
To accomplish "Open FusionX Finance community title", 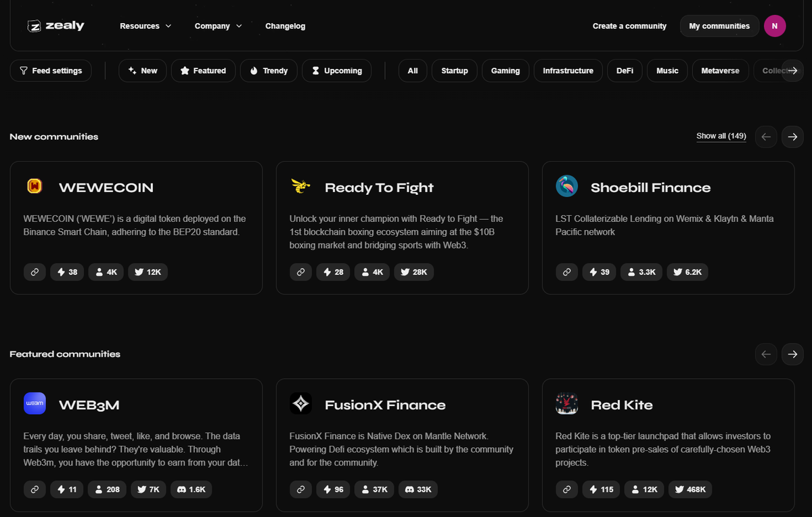I will (385, 405).
